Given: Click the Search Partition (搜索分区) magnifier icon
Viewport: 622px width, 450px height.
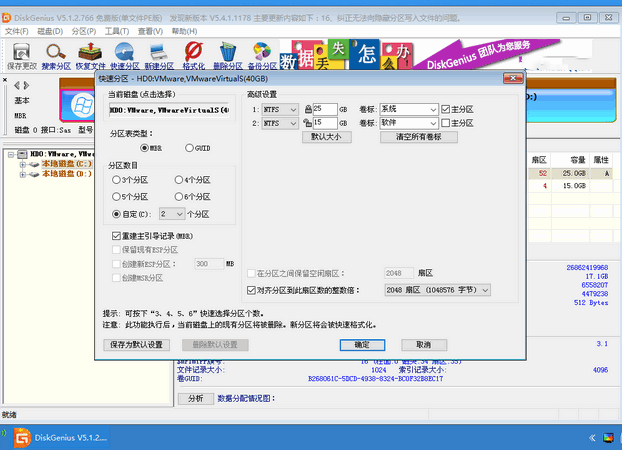Looking at the screenshot, I should [x=56, y=56].
